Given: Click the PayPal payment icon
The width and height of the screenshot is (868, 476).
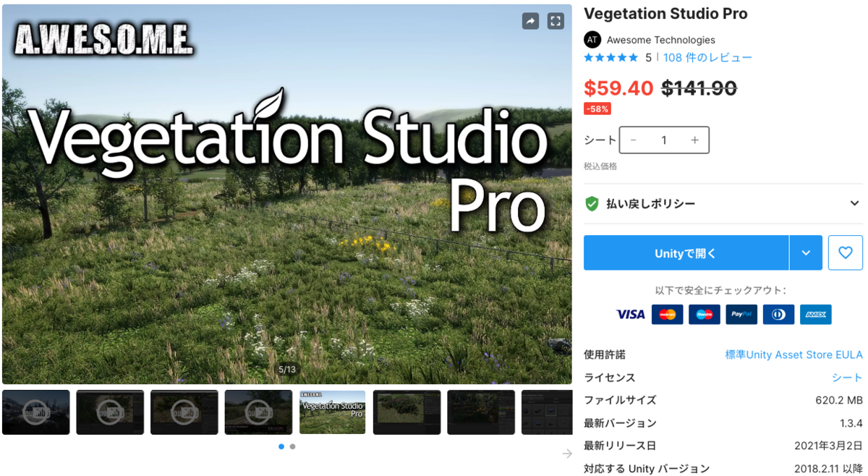Looking at the screenshot, I should pyautogui.click(x=741, y=314).
